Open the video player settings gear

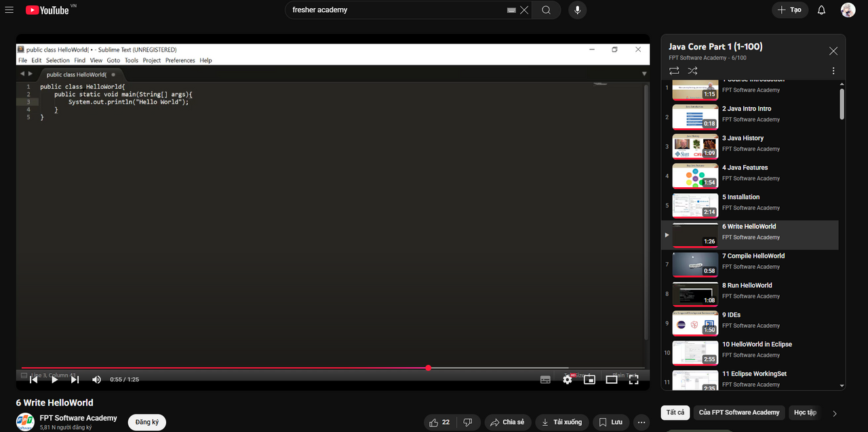pyautogui.click(x=568, y=380)
